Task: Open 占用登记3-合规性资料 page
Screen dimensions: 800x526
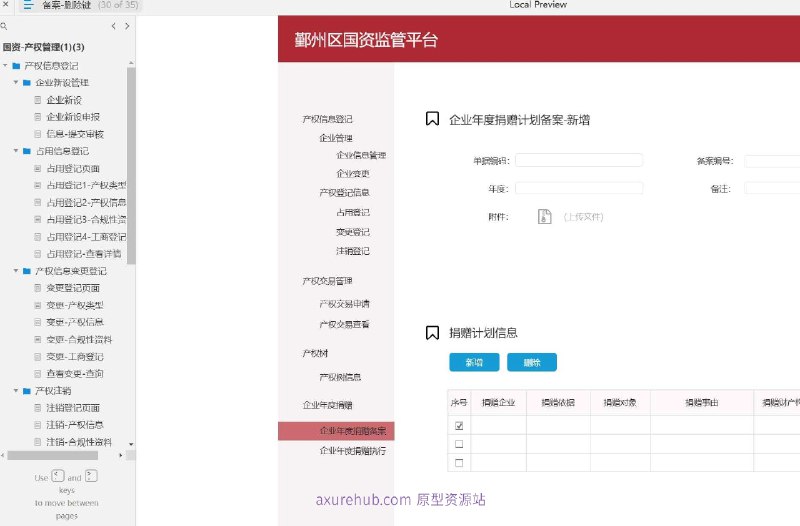Action: [86, 219]
